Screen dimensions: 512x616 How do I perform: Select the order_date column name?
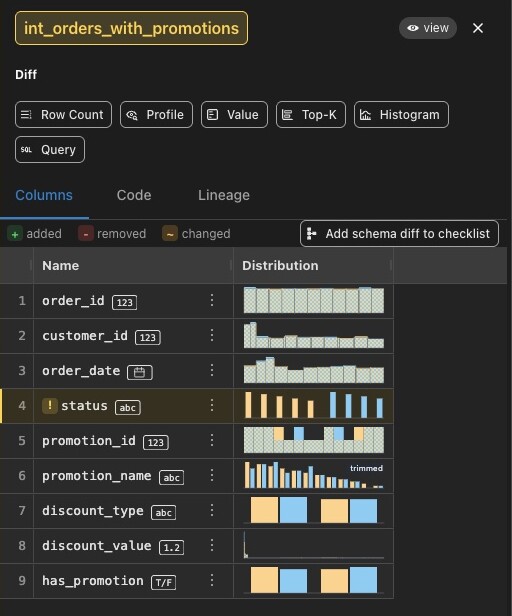[x=81, y=370]
